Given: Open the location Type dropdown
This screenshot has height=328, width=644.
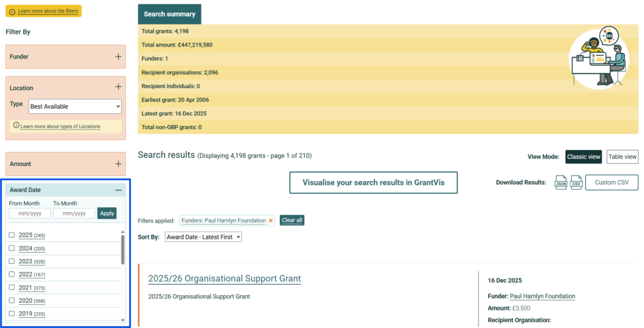Looking at the screenshot, I should [75, 107].
